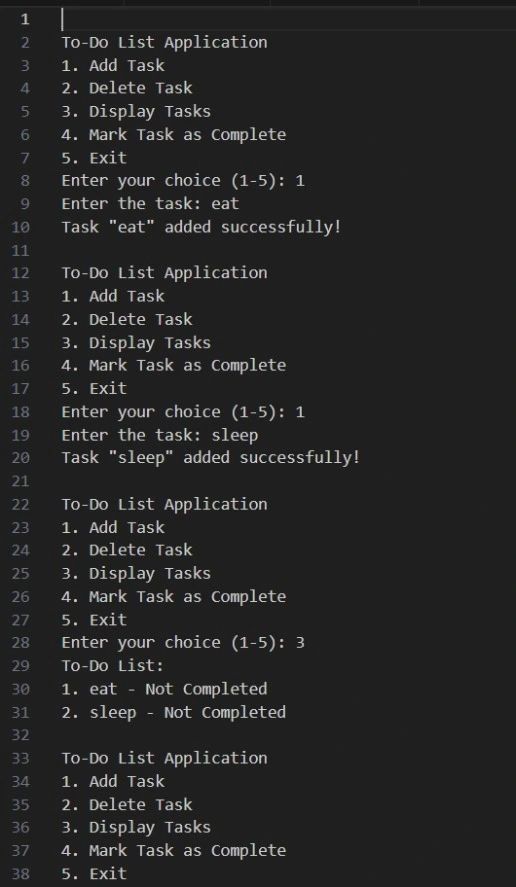Click '1. Add Task' on line 34
Image resolution: width=516 pixels, height=887 pixels.
tap(113, 781)
